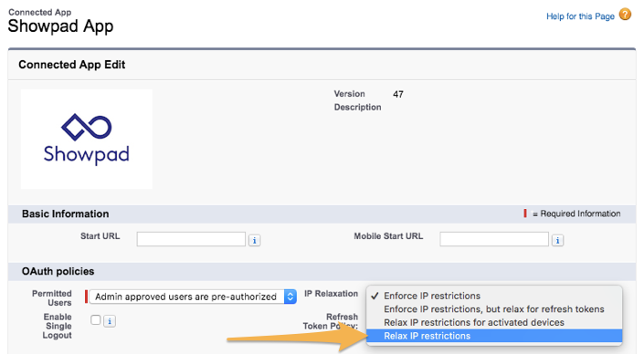
Task: Focus the Start URL input field
Action: [191, 239]
